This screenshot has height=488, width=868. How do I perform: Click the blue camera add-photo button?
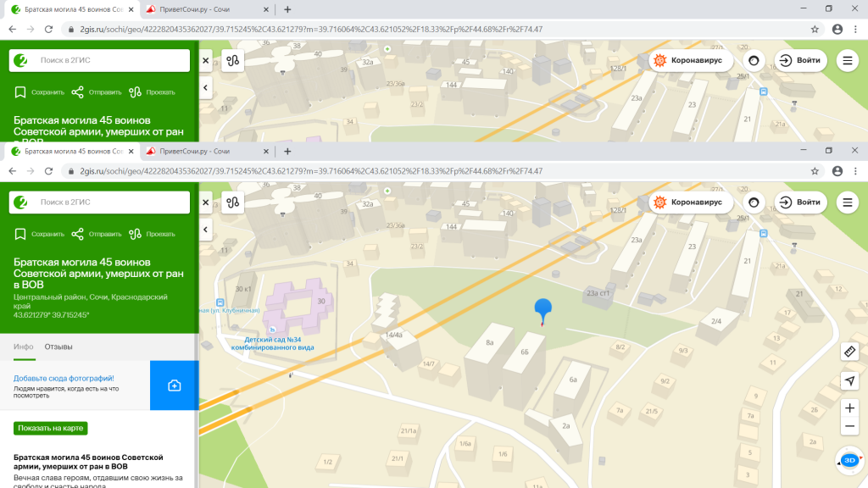pos(174,385)
